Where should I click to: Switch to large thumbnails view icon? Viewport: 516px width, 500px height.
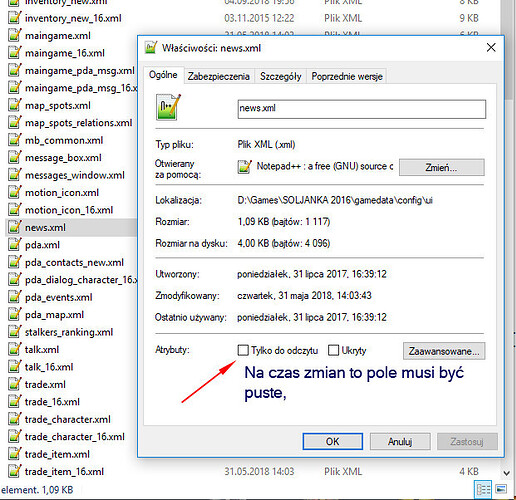(x=501, y=489)
